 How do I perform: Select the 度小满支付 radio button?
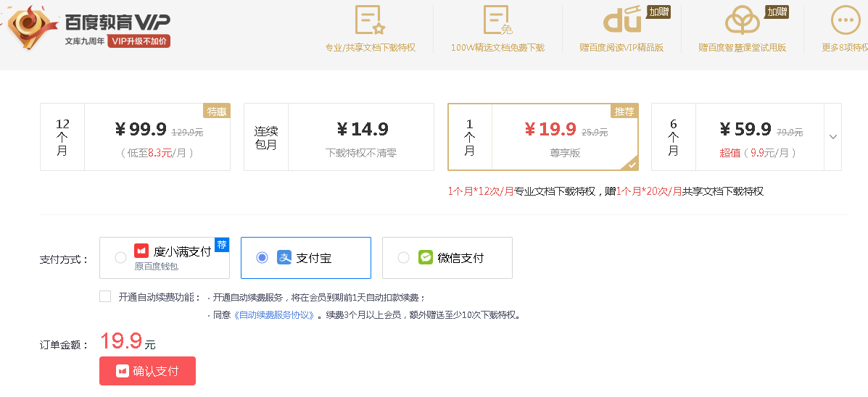[x=120, y=258]
